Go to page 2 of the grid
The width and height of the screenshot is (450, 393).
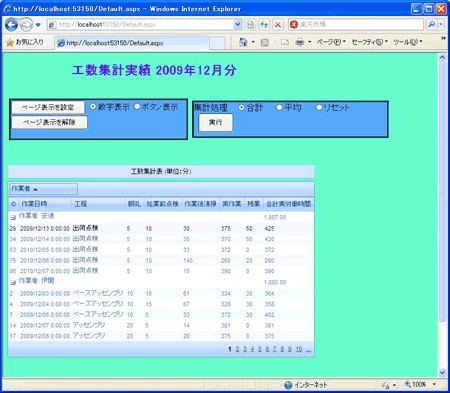click(237, 349)
